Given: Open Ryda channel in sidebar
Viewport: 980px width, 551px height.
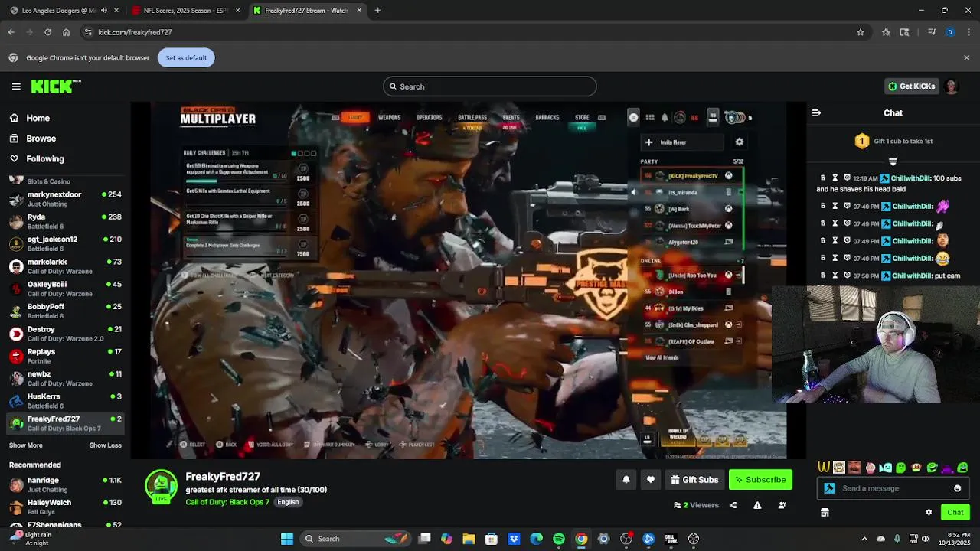Looking at the screenshot, I should point(65,221).
